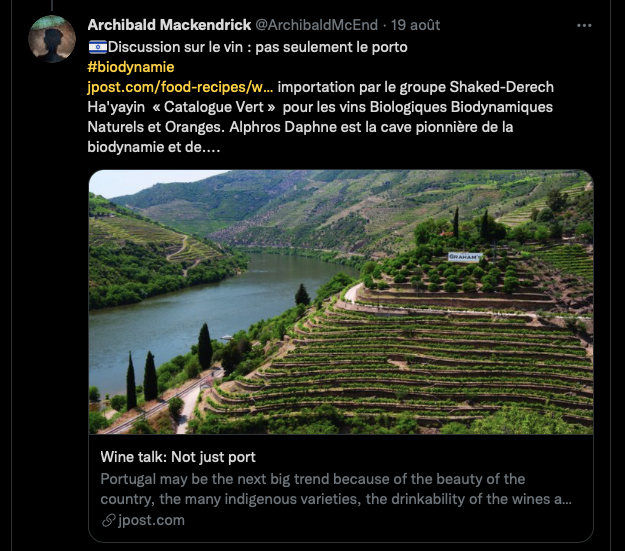Click the card title 'Wine talk: Not just port'
Image resolution: width=625 pixels, height=551 pixels.
pos(178,457)
